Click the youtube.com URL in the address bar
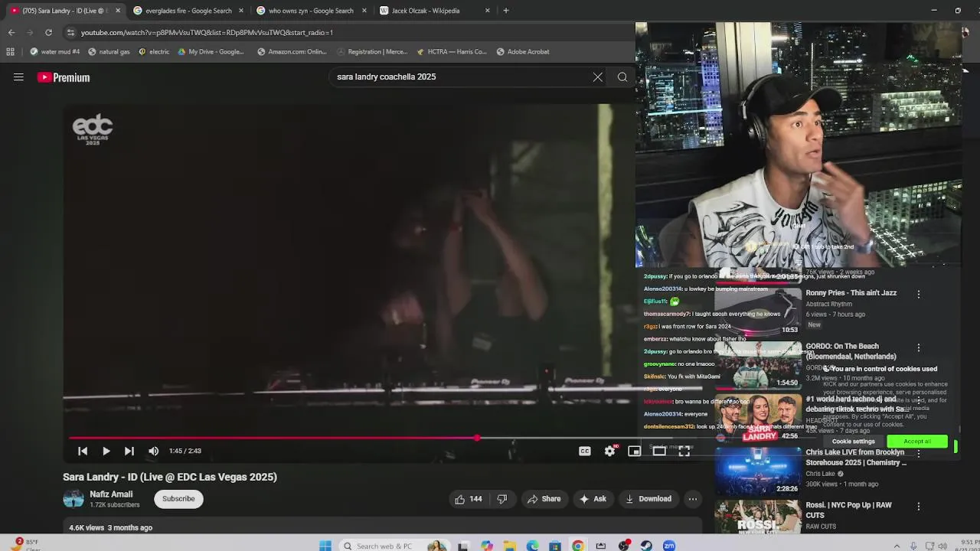 point(207,33)
